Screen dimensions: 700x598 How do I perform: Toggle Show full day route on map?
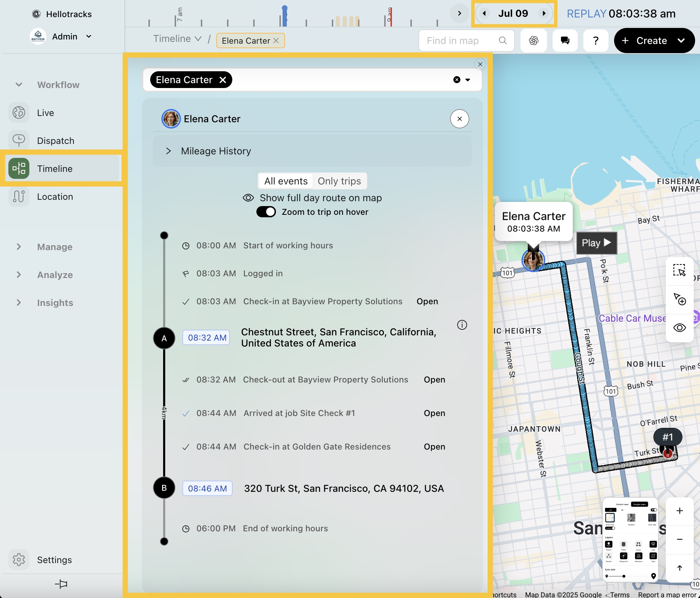pos(312,198)
